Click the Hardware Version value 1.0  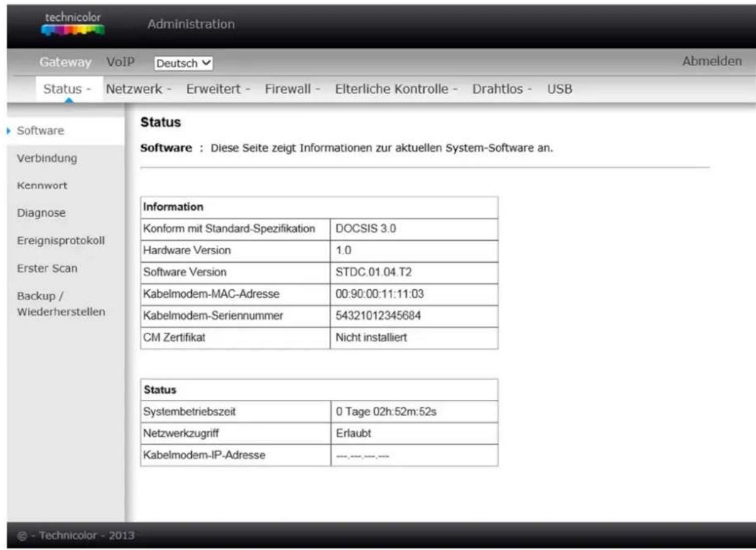tap(343, 251)
